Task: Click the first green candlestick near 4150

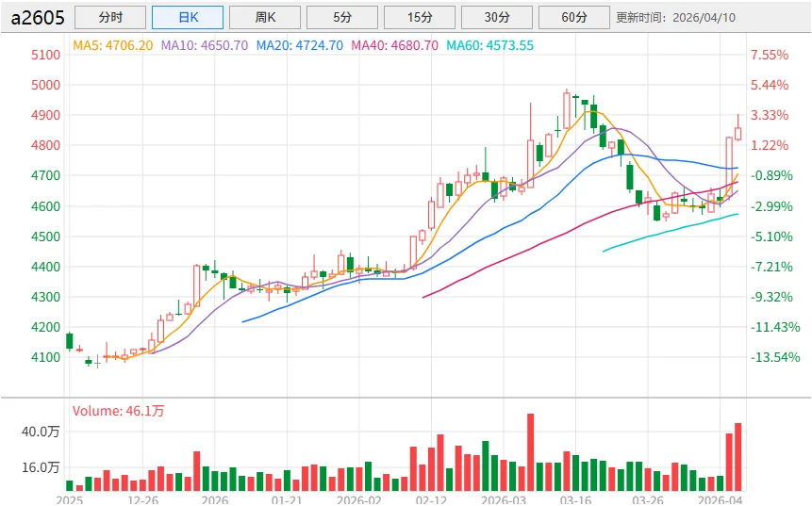Action: coord(70,341)
